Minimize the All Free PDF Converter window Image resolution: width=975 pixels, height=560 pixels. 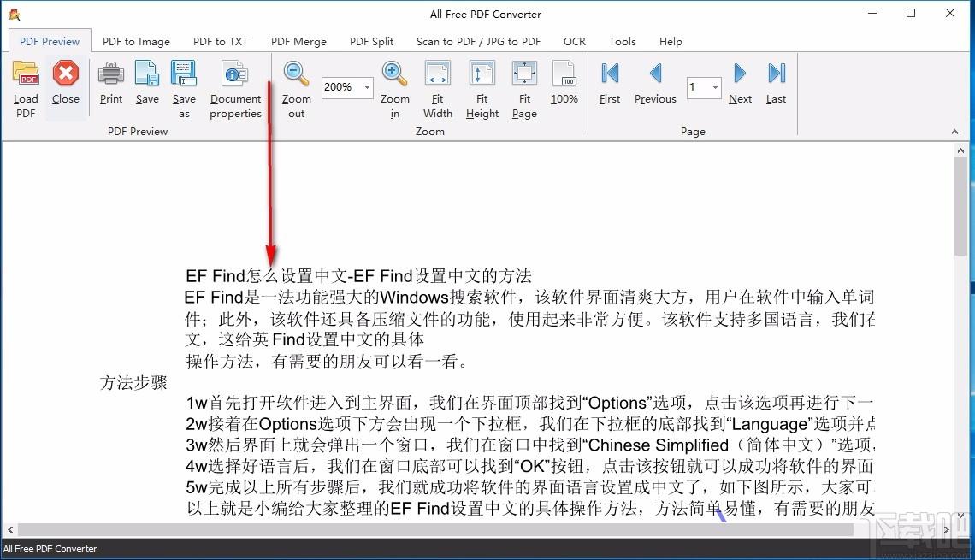[x=872, y=13]
